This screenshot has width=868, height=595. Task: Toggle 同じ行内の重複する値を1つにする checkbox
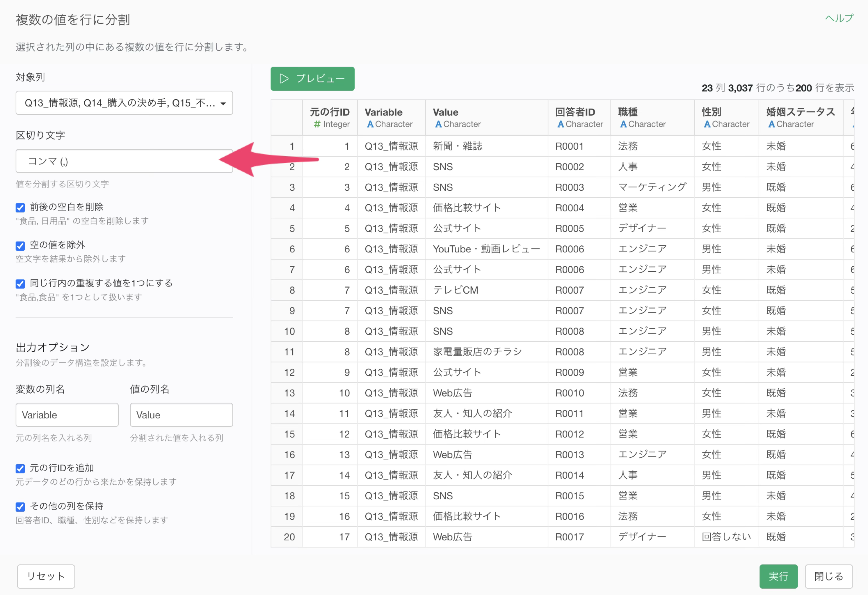click(x=20, y=284)
